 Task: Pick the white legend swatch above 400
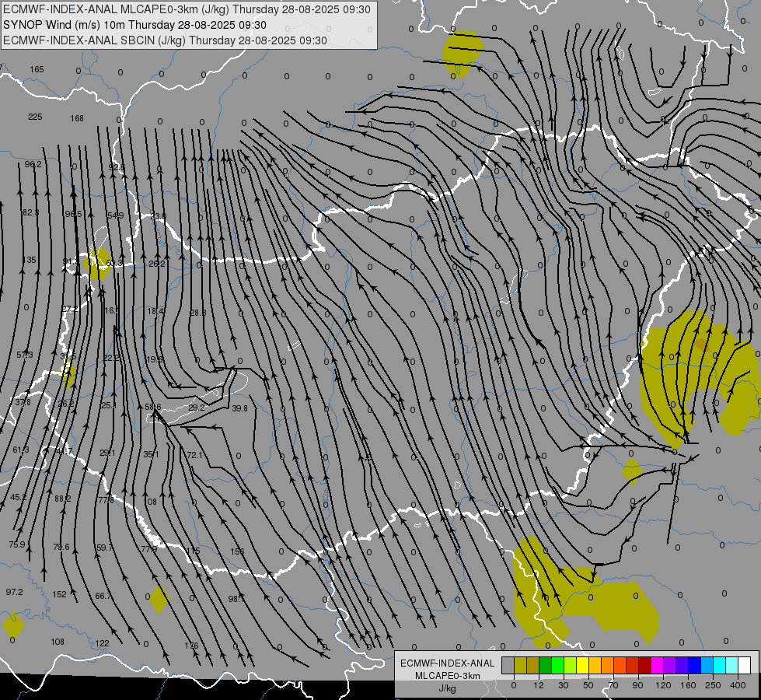(745, 665)
